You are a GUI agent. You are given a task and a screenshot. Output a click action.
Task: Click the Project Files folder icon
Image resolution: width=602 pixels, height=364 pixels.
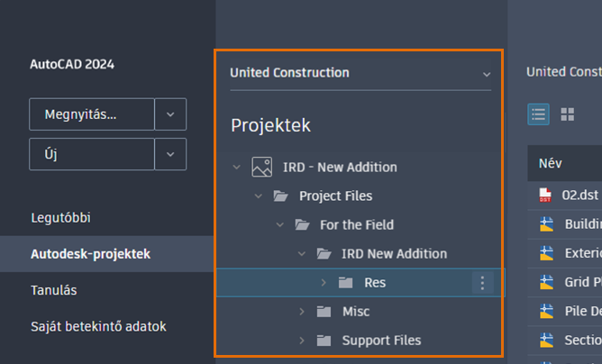[280, 196]
